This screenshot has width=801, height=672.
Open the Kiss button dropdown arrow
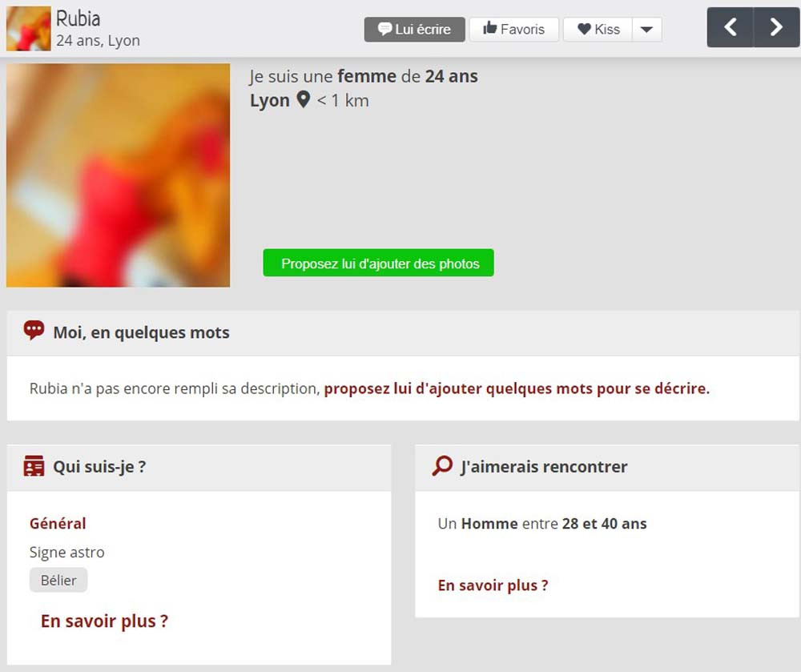[646, 30]
